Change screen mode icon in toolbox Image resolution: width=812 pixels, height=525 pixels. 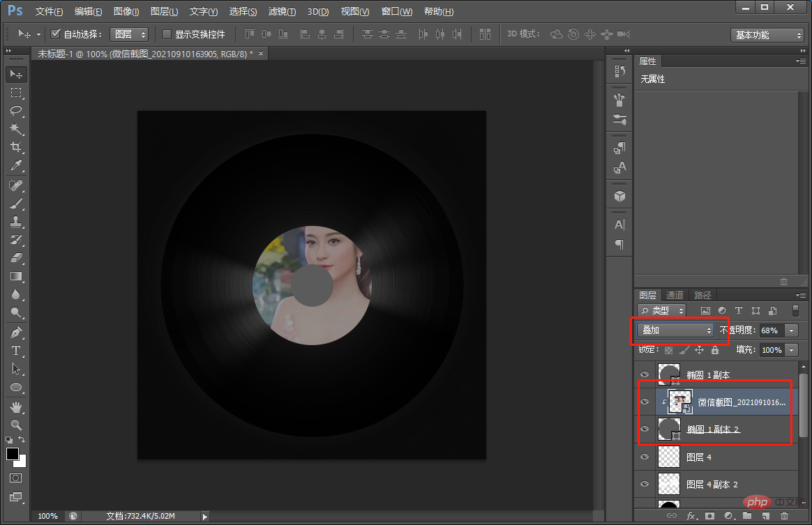(x=16, y=497)
